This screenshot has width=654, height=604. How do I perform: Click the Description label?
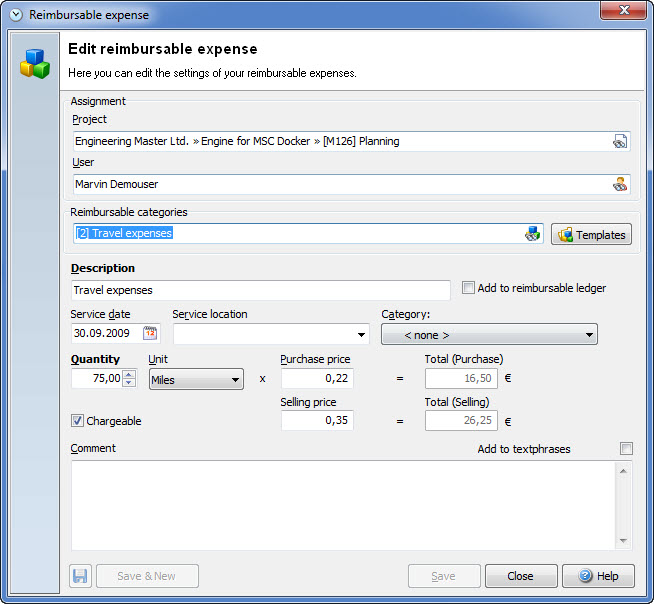pos(103,268)
